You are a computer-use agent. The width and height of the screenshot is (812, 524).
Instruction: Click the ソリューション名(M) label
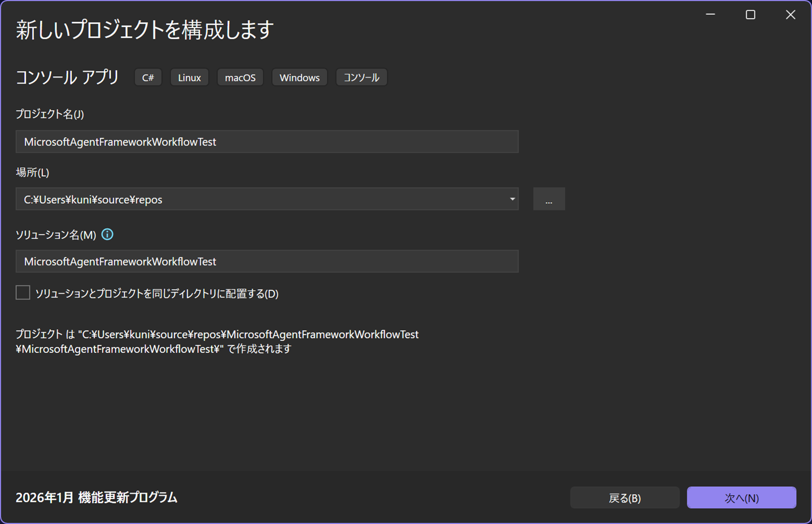coord(56,235)
